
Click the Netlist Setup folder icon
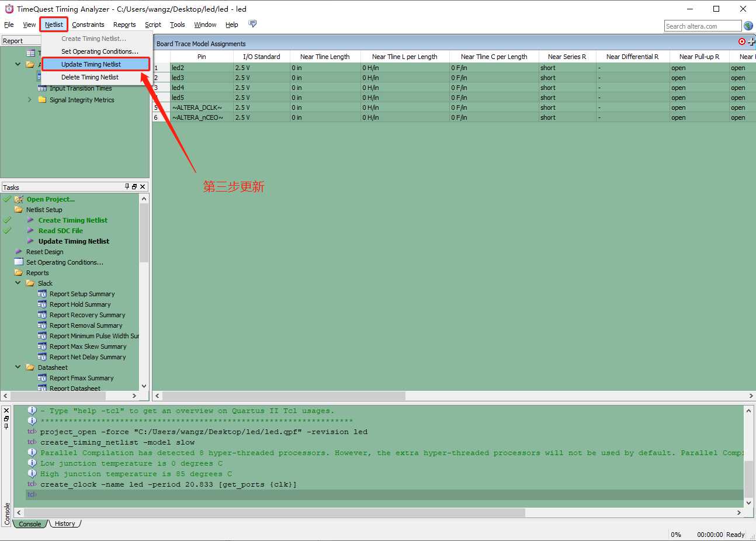click(x=19, y=210)
